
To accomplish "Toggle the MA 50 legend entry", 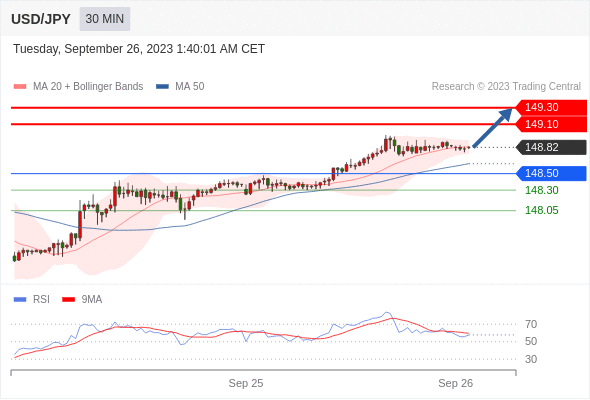I will tap(180, 87).
